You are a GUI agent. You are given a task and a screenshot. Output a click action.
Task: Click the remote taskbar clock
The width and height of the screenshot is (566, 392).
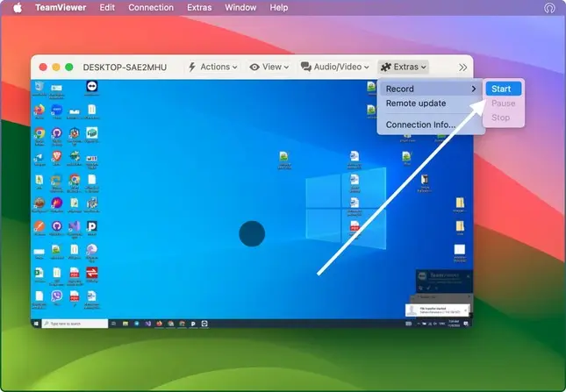453,324
